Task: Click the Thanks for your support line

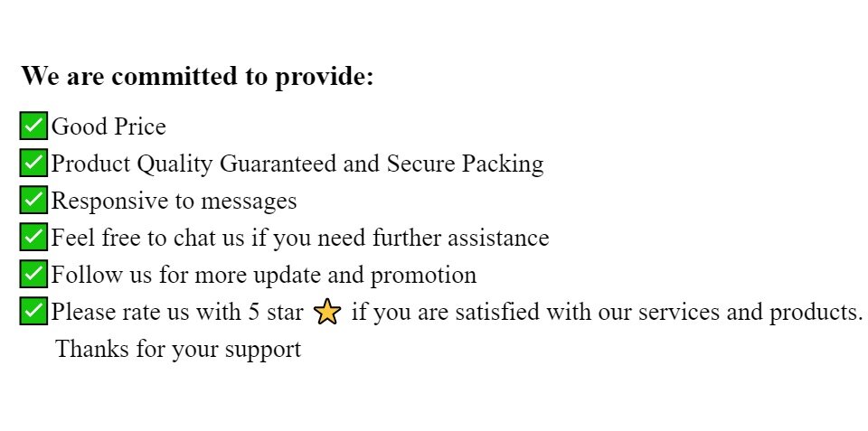Action: 178,348
